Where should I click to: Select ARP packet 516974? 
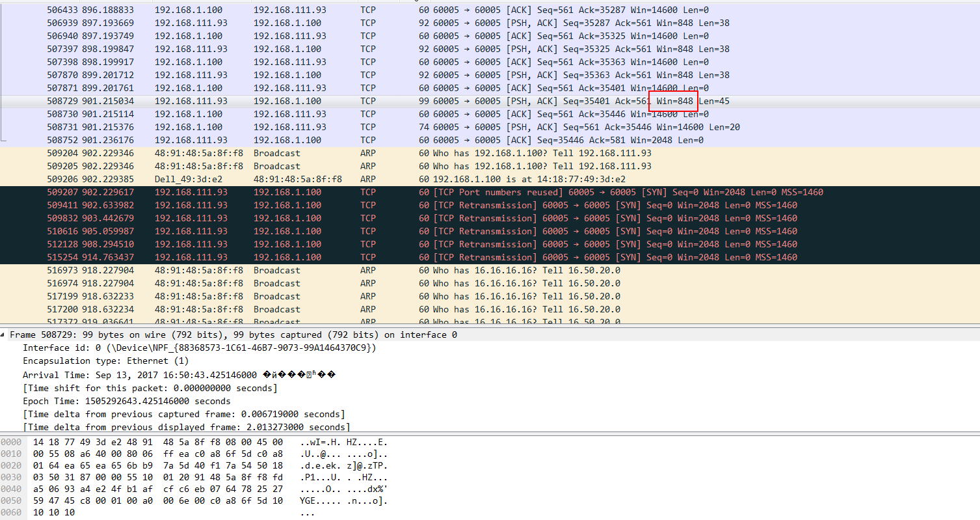click(490, 283)
